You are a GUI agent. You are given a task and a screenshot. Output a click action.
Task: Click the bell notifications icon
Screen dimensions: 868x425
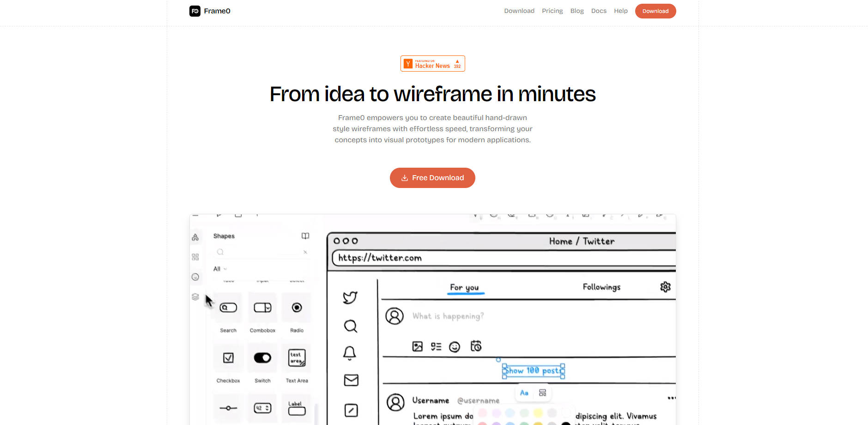[x=350, y=353]
